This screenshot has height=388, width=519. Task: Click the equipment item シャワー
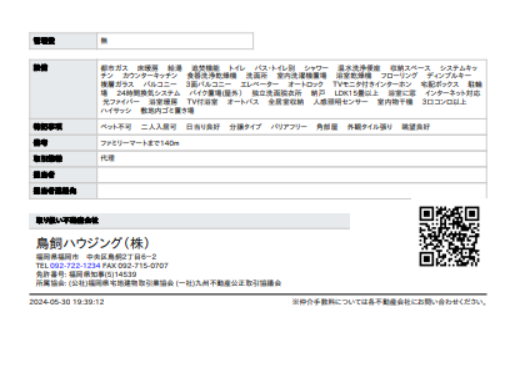click(316, 68)
